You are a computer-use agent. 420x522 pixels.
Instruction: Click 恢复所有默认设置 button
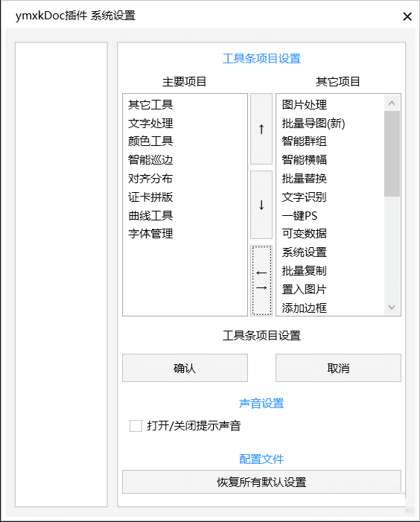(261, 482)
